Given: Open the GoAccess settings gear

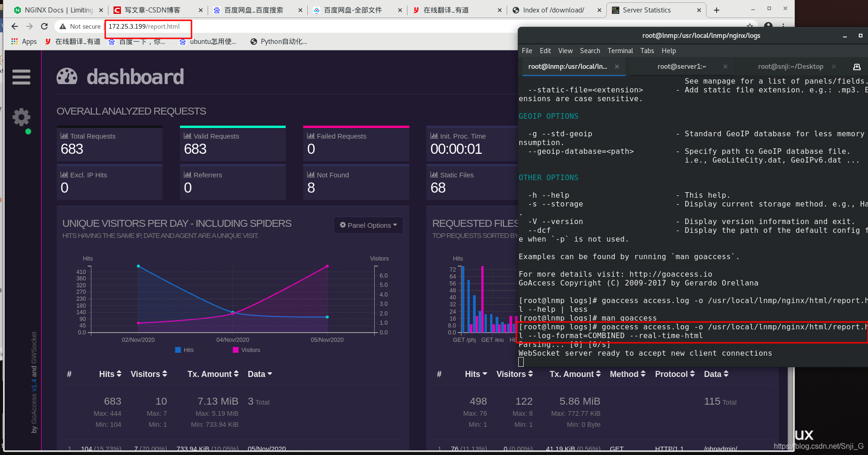Looking at the screenshot, I should point(21,117).
